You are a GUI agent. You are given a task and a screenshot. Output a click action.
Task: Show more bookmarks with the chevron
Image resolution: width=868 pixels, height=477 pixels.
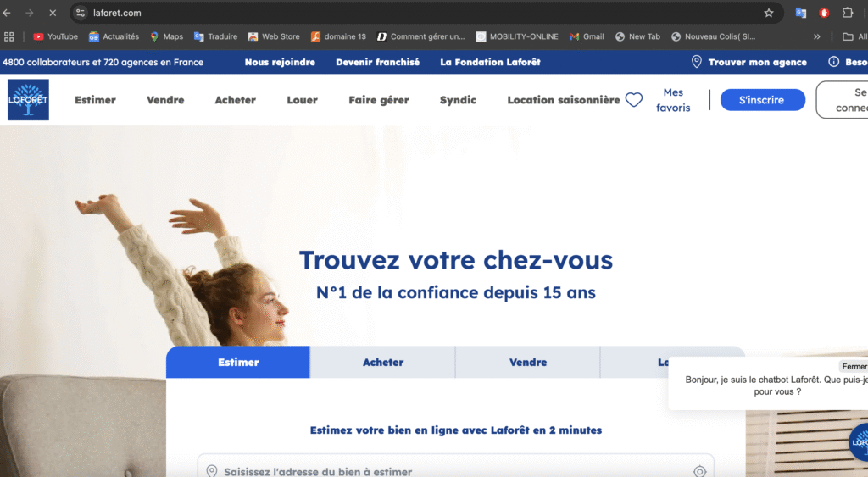pyautogui.click(x=816, y=36)
